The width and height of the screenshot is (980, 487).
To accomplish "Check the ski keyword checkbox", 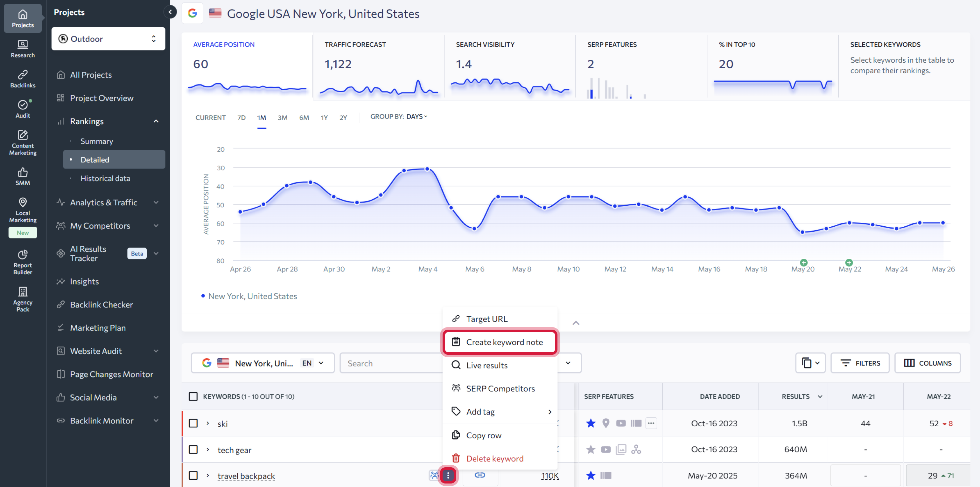I will pyautogui.click(x=193, y=423).
